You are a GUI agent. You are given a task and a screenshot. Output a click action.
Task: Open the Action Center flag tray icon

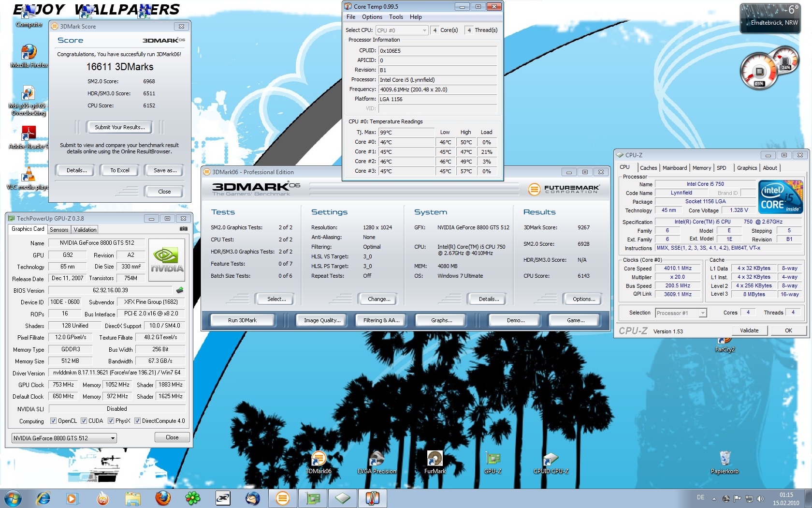[737, 499]
